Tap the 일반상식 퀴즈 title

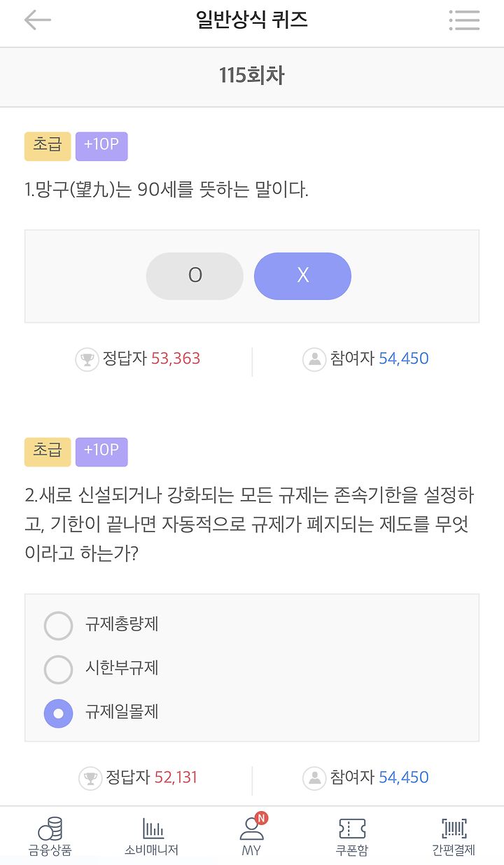pos(252,20)
